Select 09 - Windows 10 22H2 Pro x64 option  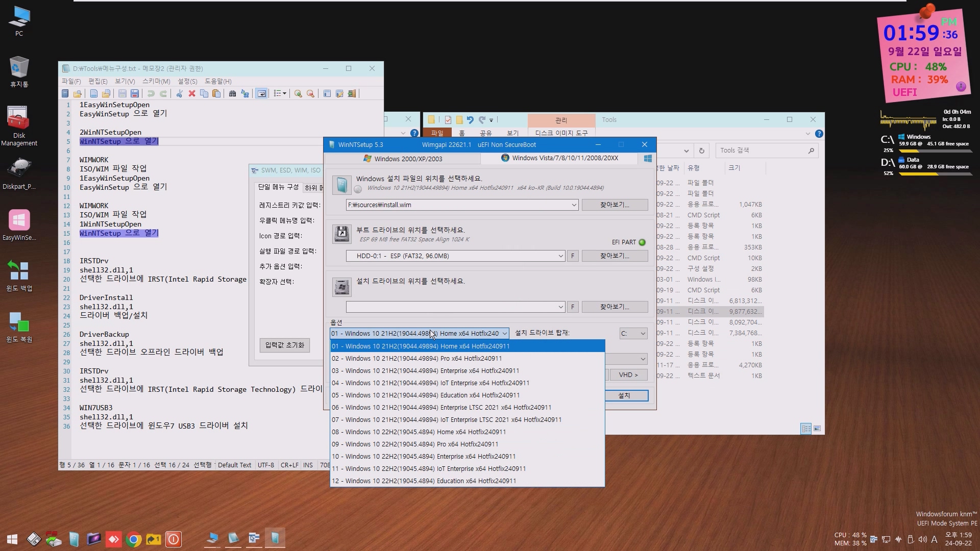pos(468,444)
